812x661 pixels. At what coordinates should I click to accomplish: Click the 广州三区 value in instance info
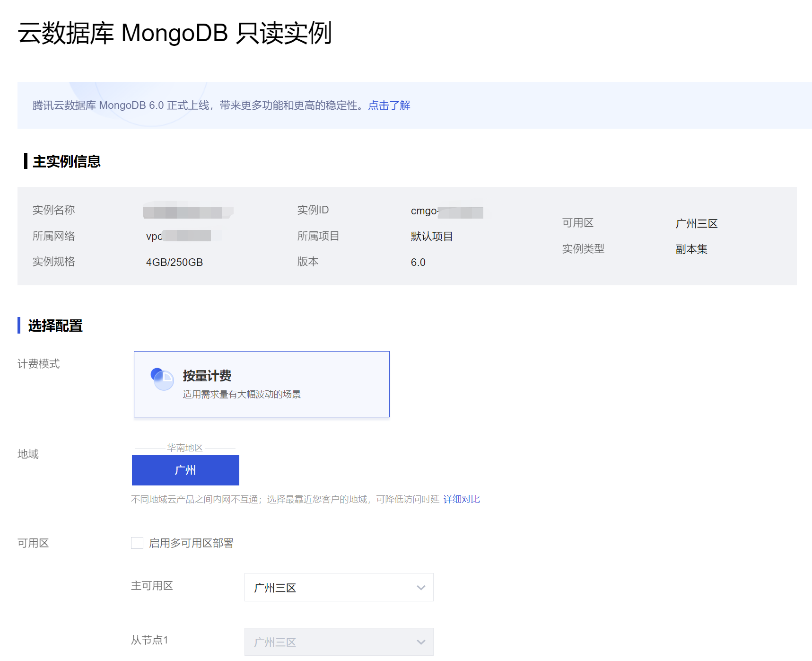(697, 223)
